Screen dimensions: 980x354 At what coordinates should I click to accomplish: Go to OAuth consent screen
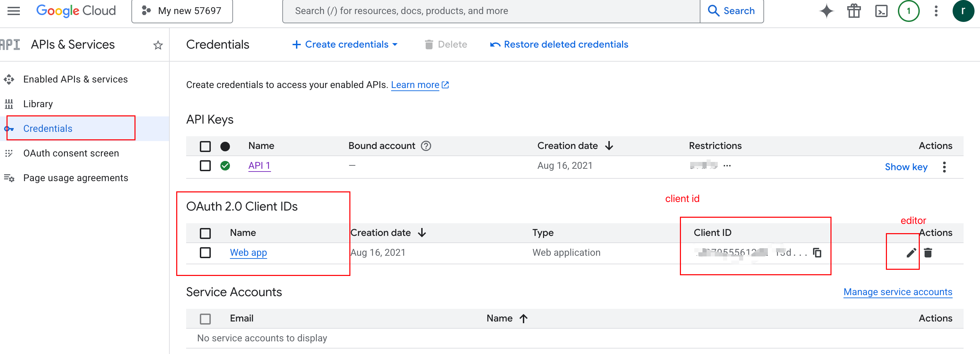[71, 153]
